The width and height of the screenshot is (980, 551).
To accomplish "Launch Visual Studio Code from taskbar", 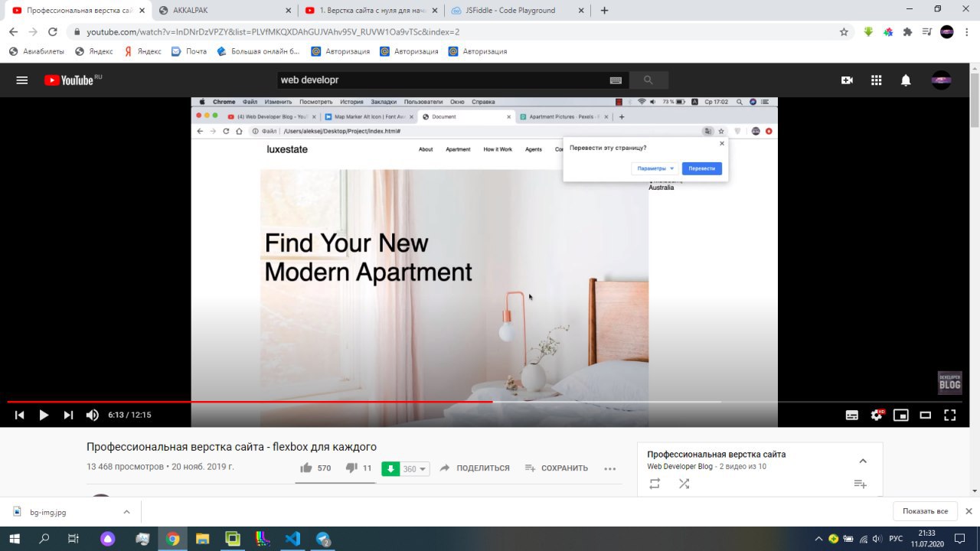I will pos(292,539).
